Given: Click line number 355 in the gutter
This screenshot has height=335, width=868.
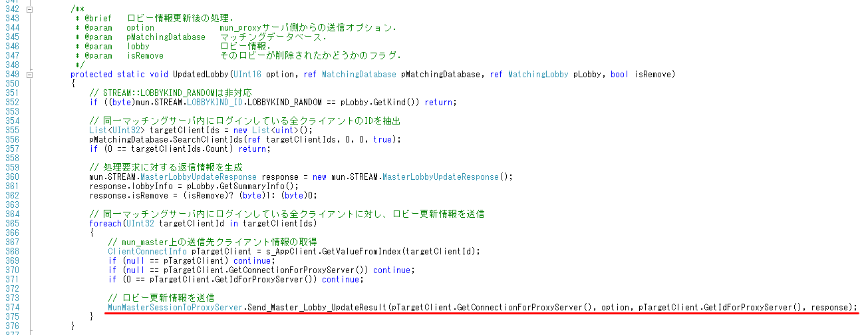Looking at the screenshot, I should [13, 130].
